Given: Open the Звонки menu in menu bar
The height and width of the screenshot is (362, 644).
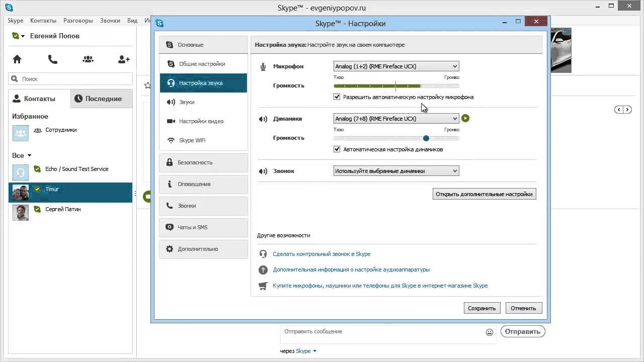Looking at the screenshot, I should point(110,21).
